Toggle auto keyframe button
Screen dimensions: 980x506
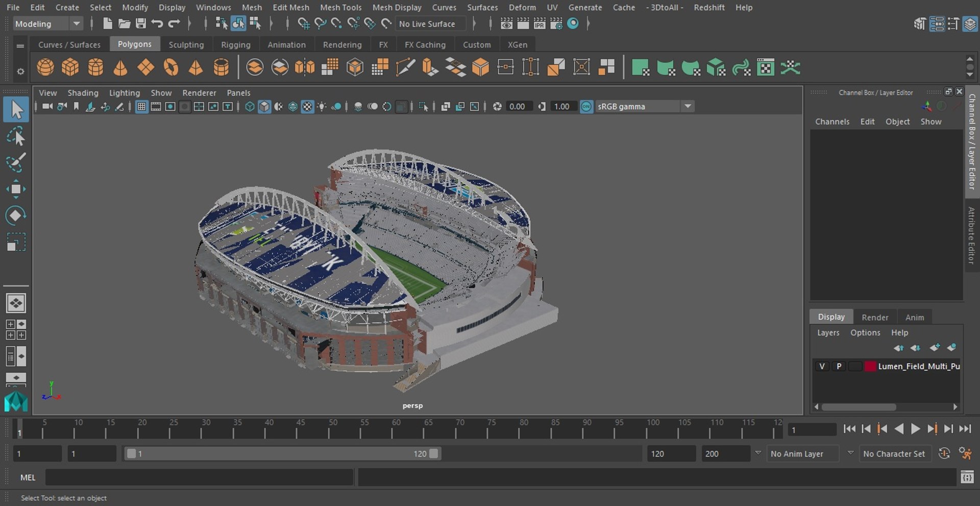click(x=944, y=453)
